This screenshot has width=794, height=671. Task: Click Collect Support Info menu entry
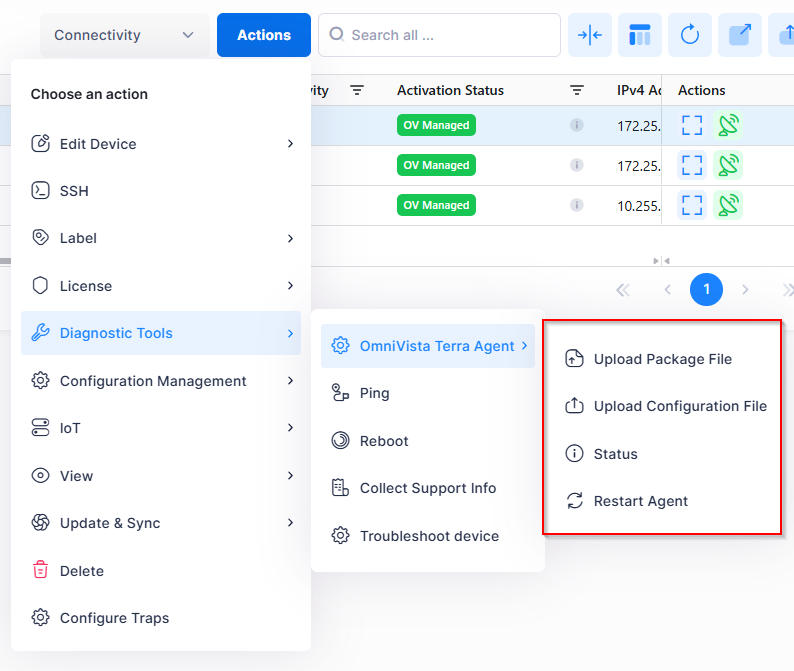click(427, 488)
